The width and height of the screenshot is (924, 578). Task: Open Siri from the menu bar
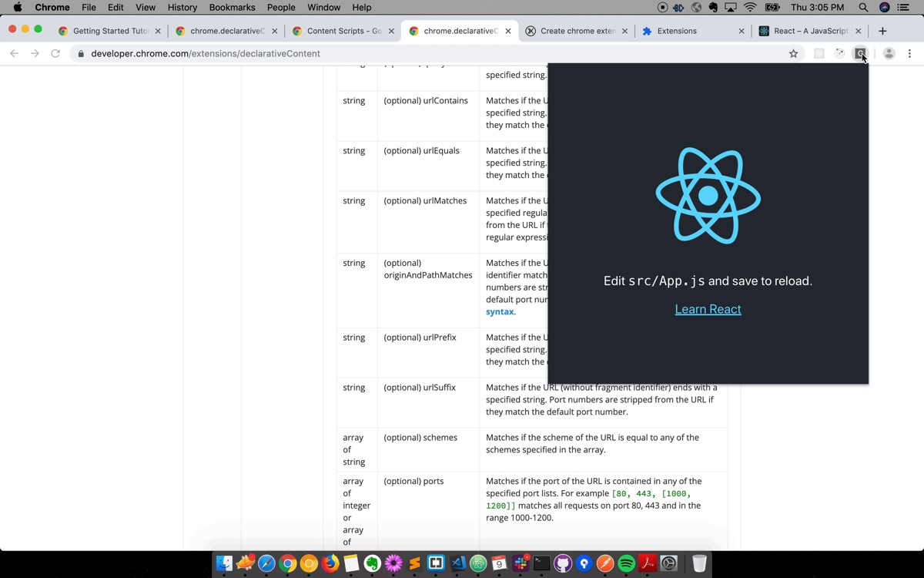click(x=884, y=8)
